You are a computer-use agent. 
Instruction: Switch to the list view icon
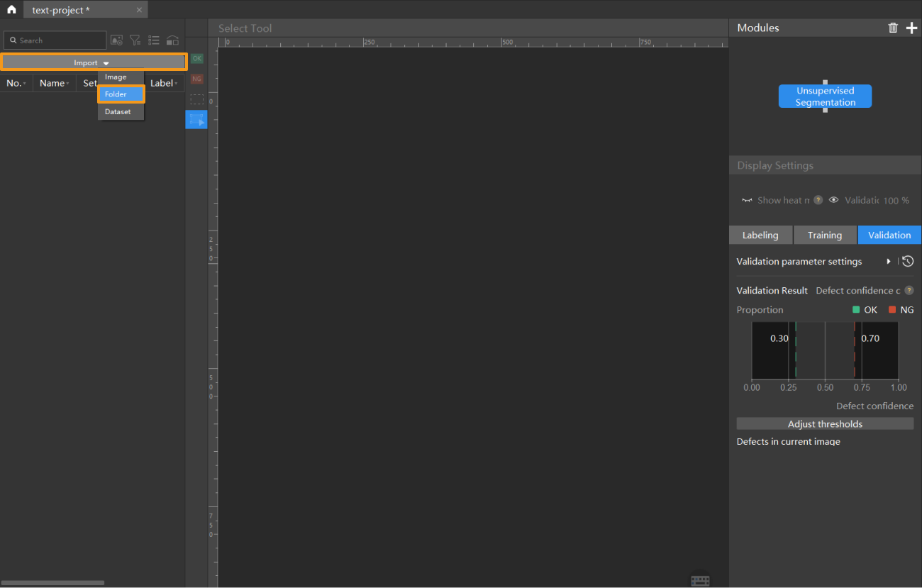pos(153,40)
